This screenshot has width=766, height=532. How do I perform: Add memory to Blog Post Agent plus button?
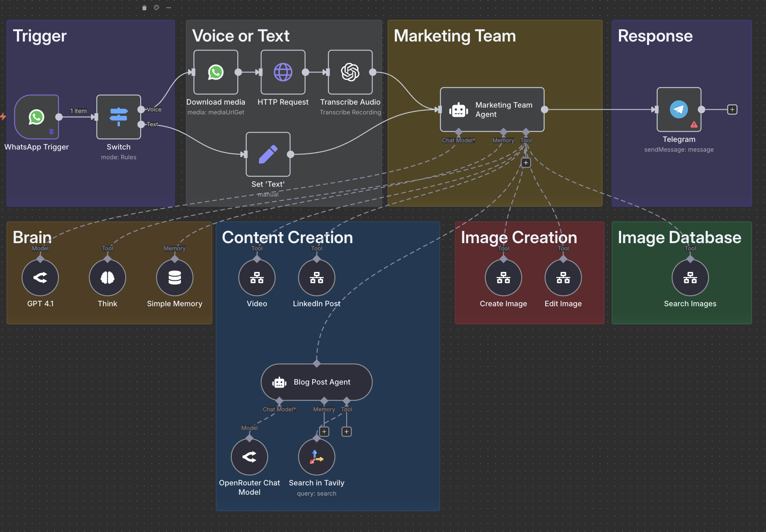pyautogui.click(x=324, y=432)
